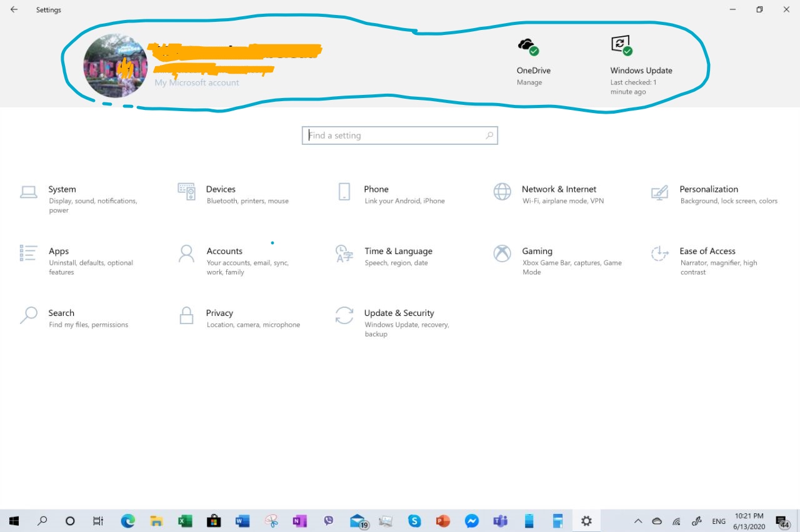Screen dimensions: 800x532
Task: Open Viber from the taskbar
Action: pyautogui.click(x=329, y=521)
